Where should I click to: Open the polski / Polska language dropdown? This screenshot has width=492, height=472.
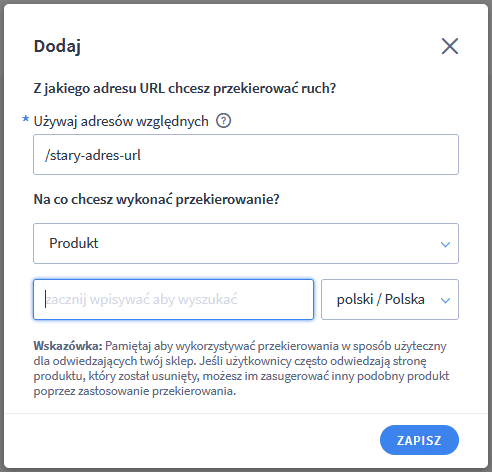[x=390, y=300]
